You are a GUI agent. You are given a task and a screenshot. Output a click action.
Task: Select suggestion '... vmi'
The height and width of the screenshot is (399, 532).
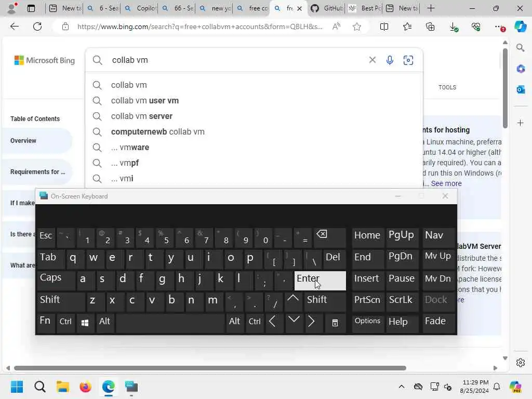pos(254,179)
